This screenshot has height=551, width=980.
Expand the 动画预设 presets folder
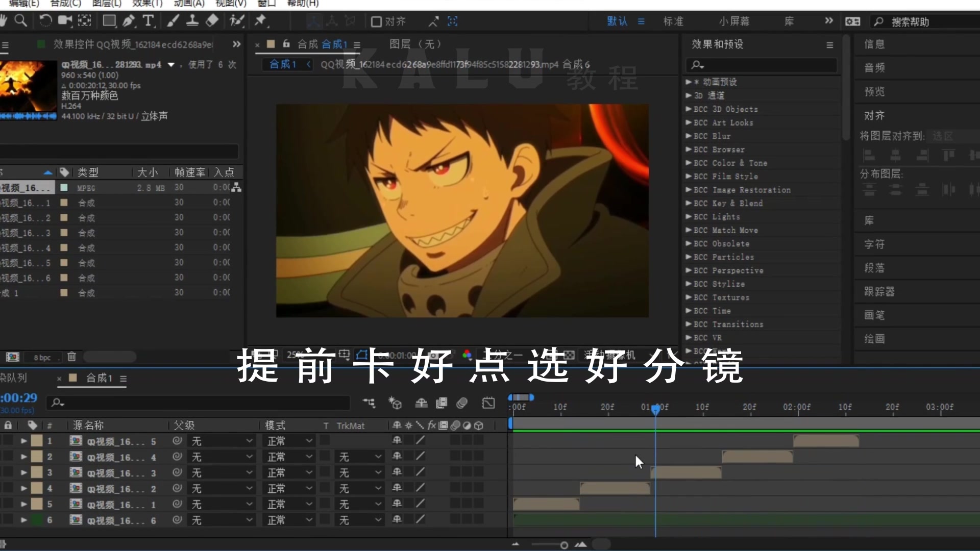[x=689, y=82]
